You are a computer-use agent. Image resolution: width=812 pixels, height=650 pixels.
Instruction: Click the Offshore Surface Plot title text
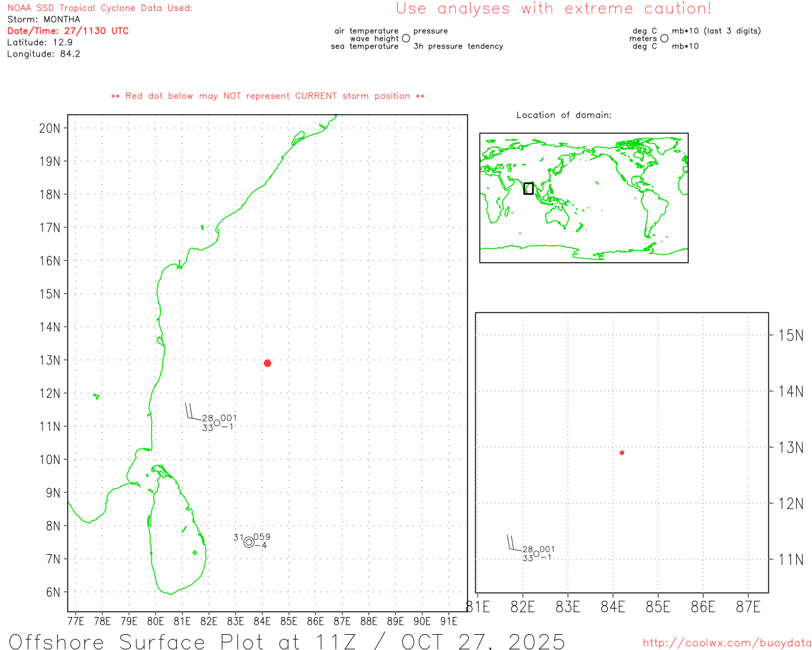[x=287, y=640]
